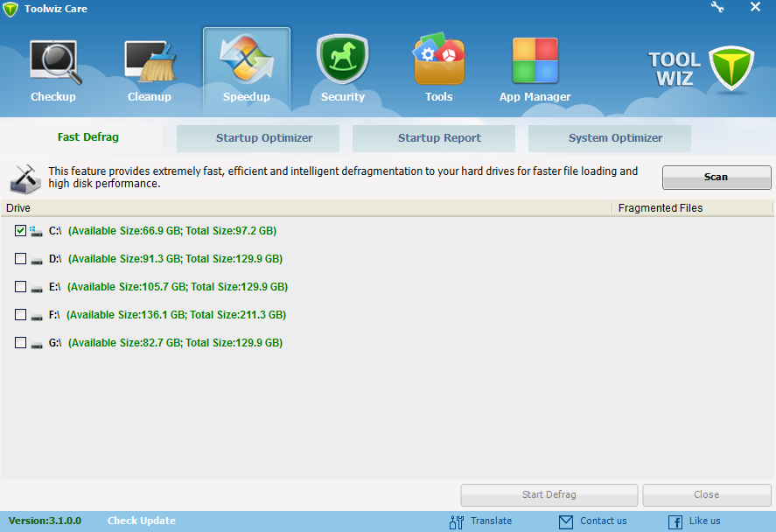Click the Fragmented Files column header
Screen dimensions: 776x532
coord(692,208)
